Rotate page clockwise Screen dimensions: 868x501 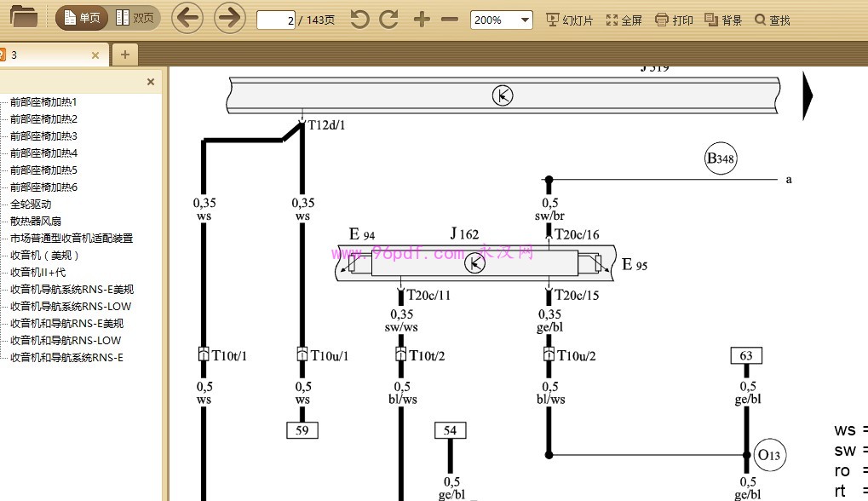pyautogui.click(x=388, y=20)
